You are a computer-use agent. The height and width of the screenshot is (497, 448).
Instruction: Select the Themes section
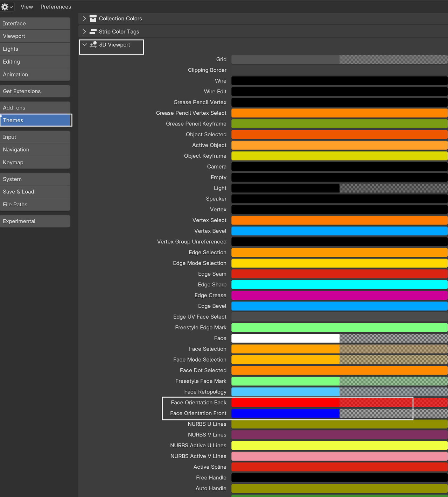click(35, 120)
